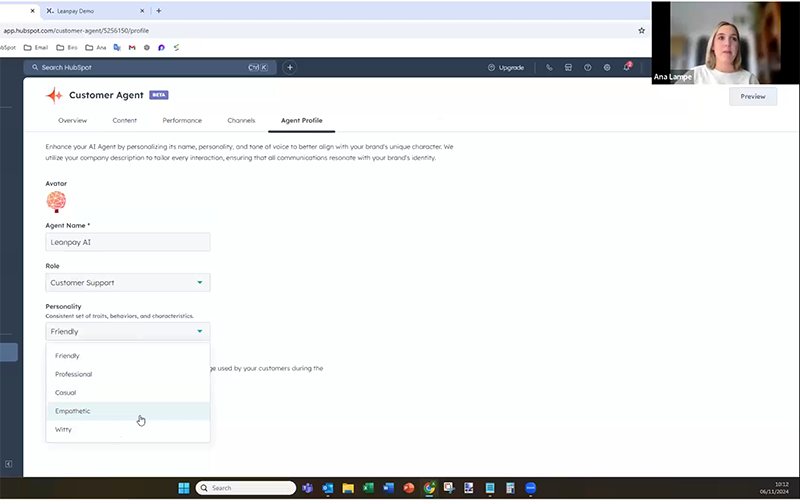Switch to the Channels tab
Viewport: 800px width, 500px height.
pos(241,120)
